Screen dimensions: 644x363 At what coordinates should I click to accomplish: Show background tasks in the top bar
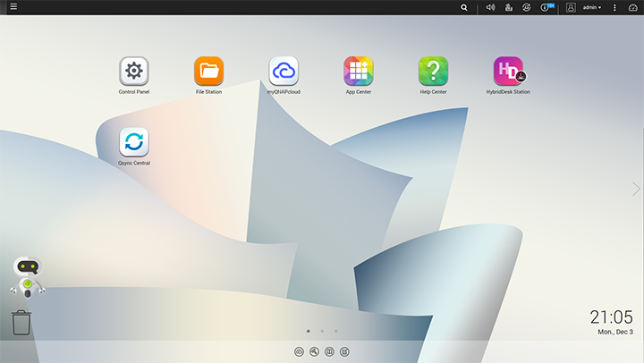508,7
